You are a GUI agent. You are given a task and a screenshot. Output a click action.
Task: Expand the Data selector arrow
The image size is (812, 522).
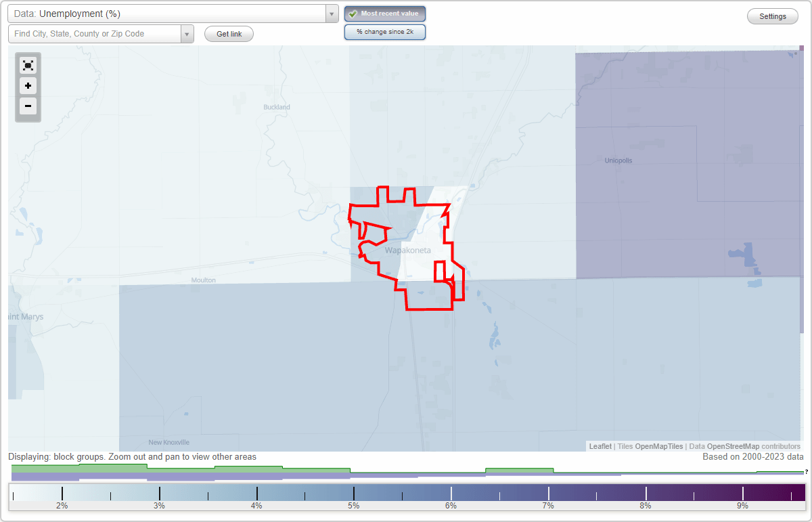coord(332,14)
